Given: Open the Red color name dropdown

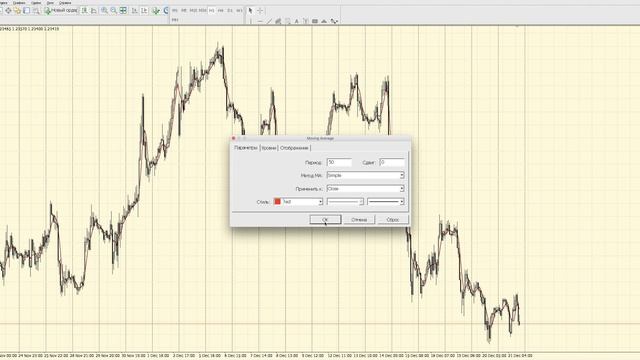Looking at the screenshot, I should pos(302,202).
